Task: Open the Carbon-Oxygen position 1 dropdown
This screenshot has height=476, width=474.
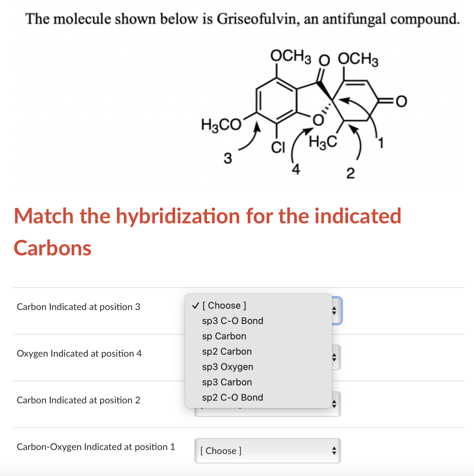Action: point(267,451)
